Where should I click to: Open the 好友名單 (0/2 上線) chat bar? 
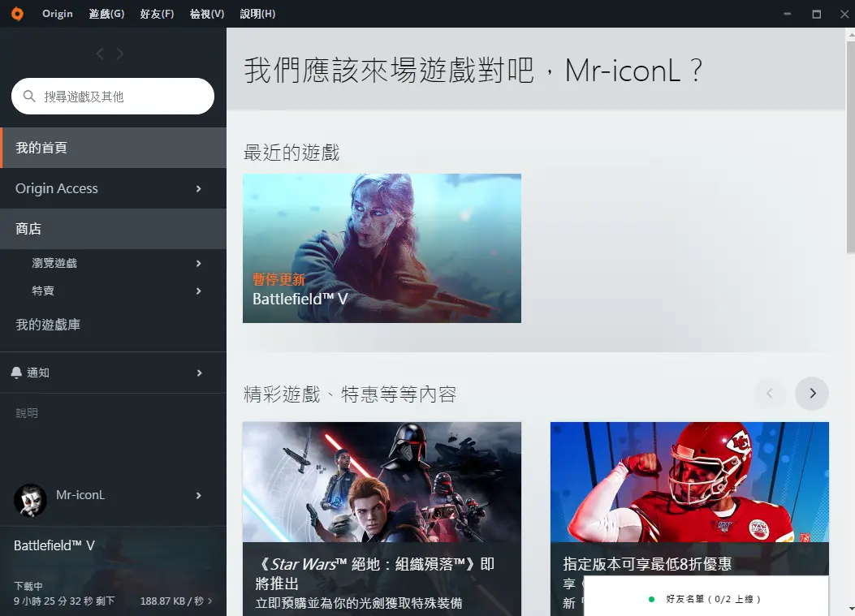click(706, 597)
